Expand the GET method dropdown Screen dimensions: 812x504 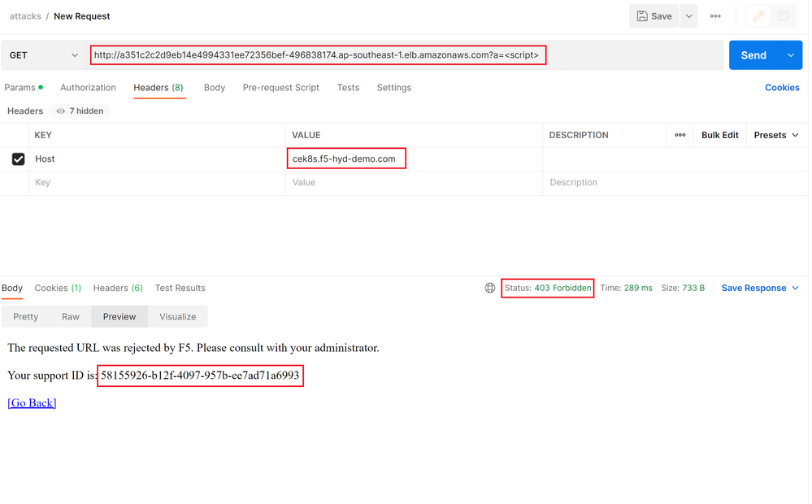pyautogui.click(x=44, y=55)
